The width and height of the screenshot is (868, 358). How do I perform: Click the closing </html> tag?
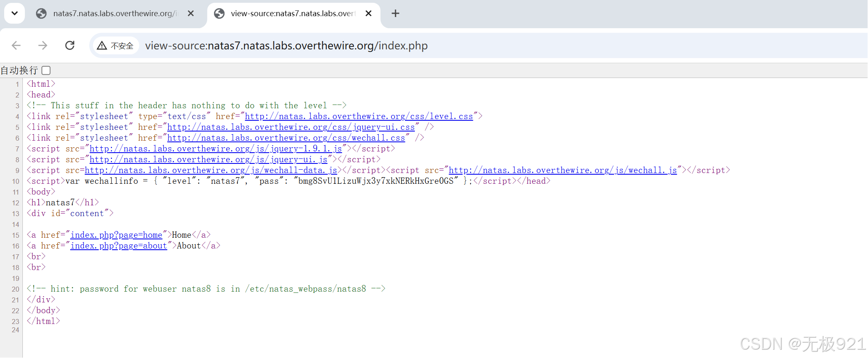pos(44,321)
